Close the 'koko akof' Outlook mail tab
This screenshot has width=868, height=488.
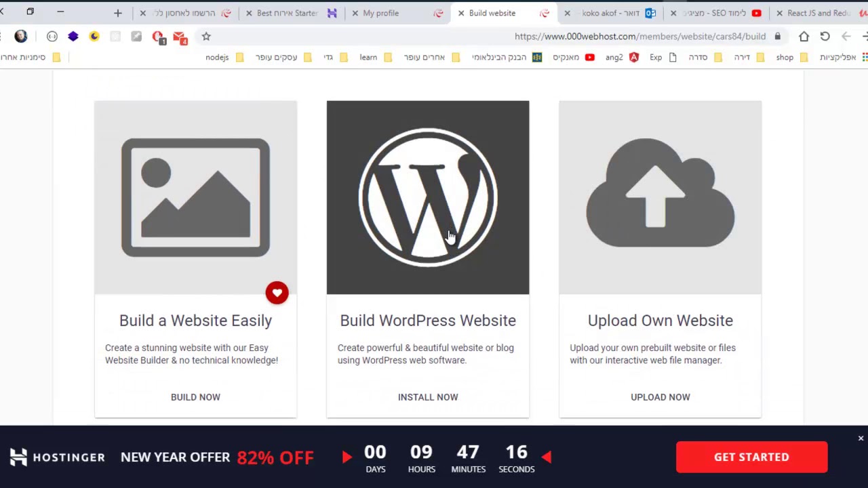point(567,13)
